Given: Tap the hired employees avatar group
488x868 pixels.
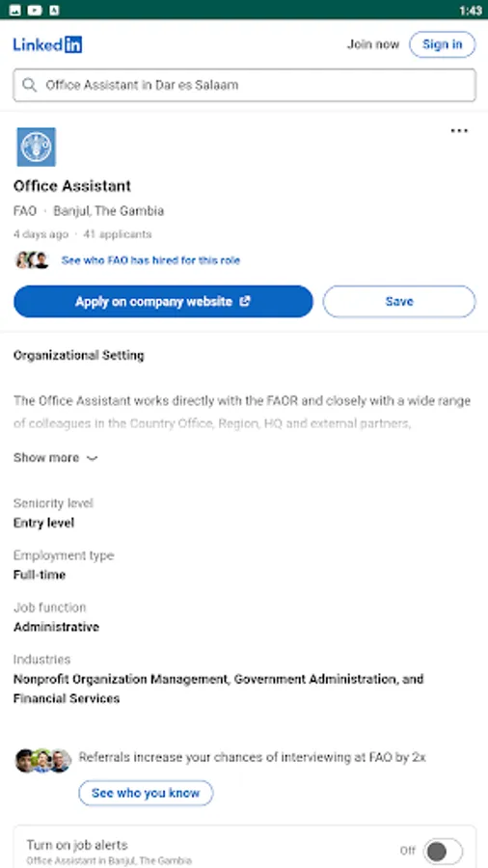Looking at the screenshot, I should coord(32,260).
